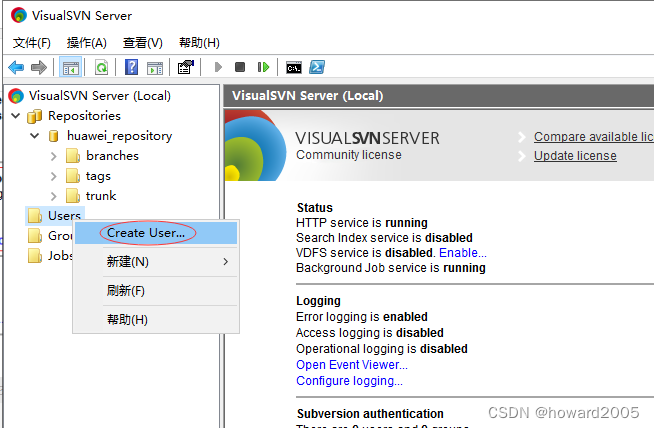654x428 pixels.
Task: Expand the trunk folder chevron
Action: (x=53, y=196)
